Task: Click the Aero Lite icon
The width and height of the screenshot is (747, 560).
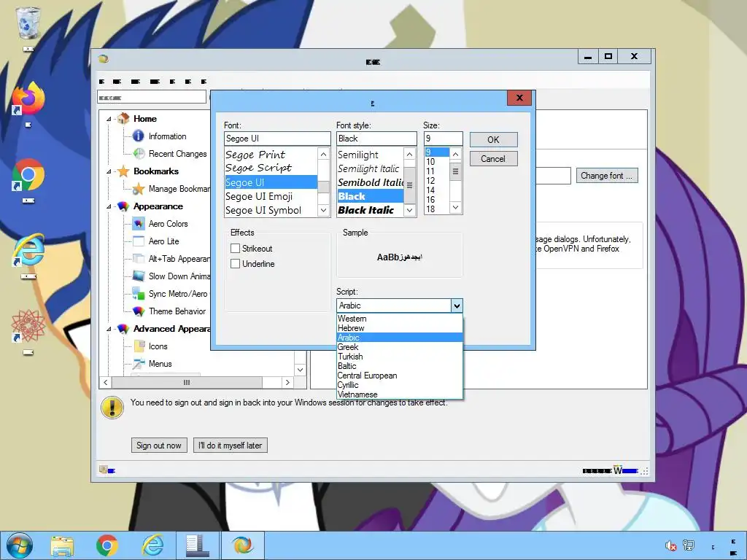Action: tap(138, 241)
